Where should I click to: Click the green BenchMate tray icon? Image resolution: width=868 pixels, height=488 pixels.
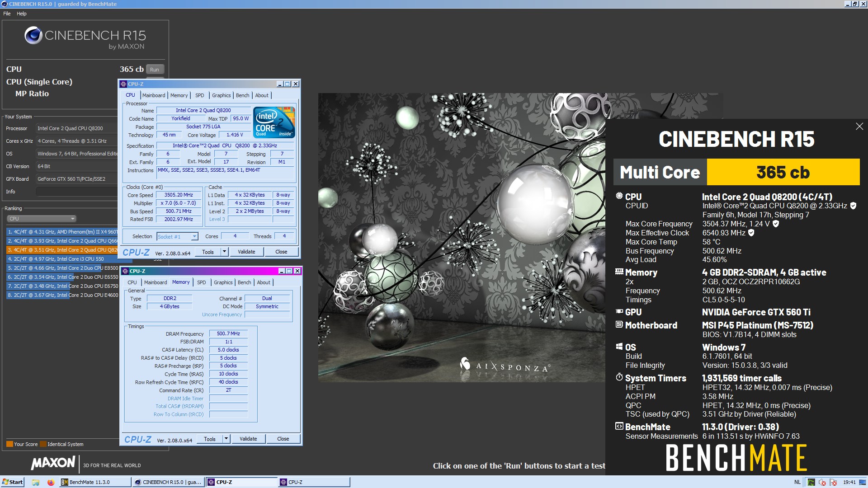[811, 482]
